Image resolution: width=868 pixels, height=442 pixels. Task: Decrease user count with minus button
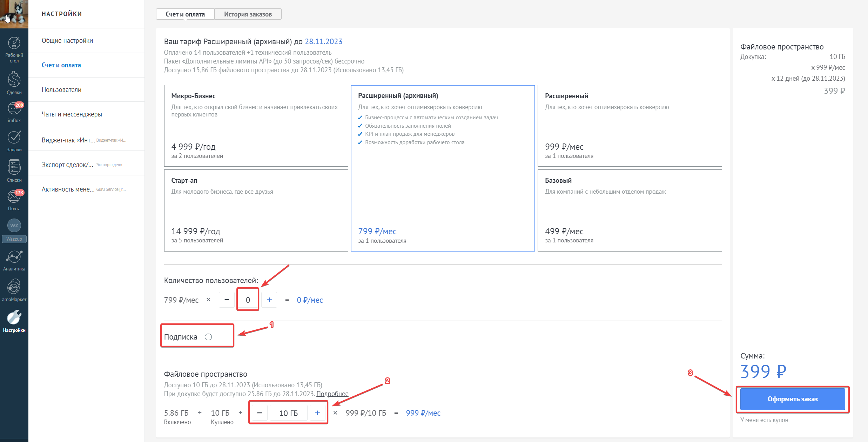[x=227, y=300]
